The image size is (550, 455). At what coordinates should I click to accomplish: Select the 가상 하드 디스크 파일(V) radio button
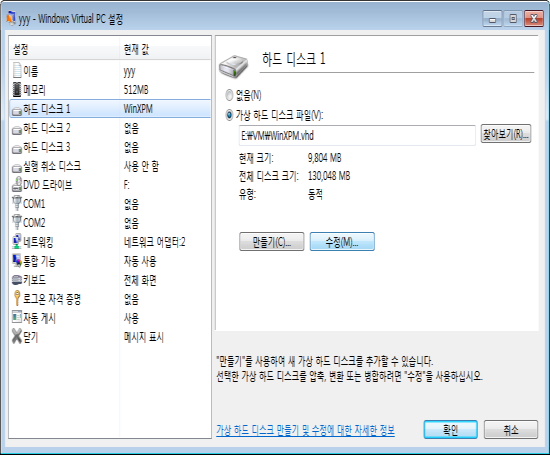229,115
